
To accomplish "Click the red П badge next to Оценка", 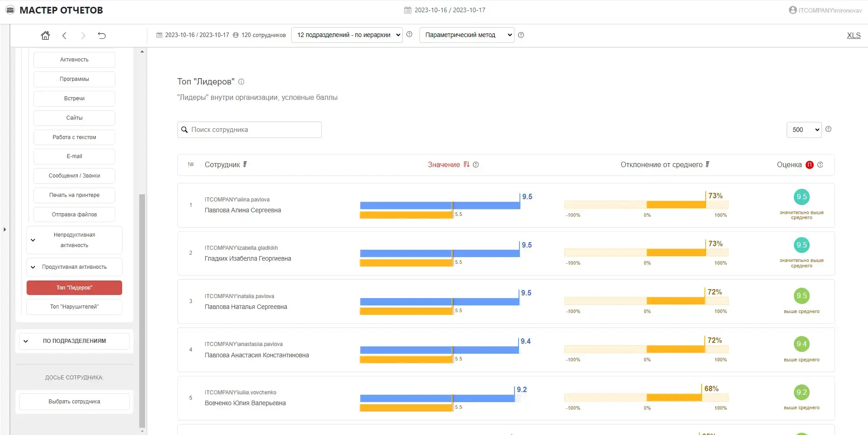I will pos(809,165).
